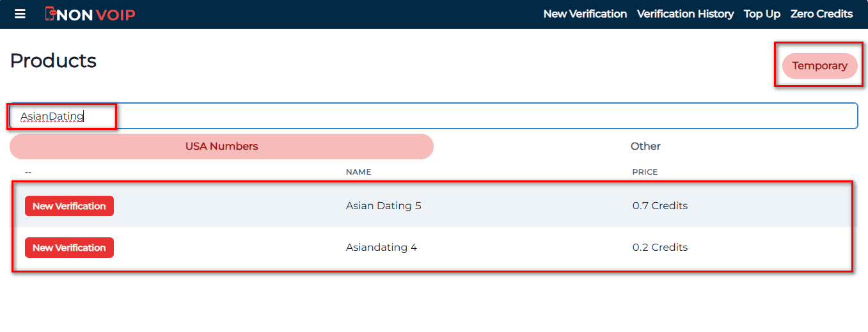Start New Verification for Asiandating 4
This screenshot has width=868, height=332.
pos(69,248)
